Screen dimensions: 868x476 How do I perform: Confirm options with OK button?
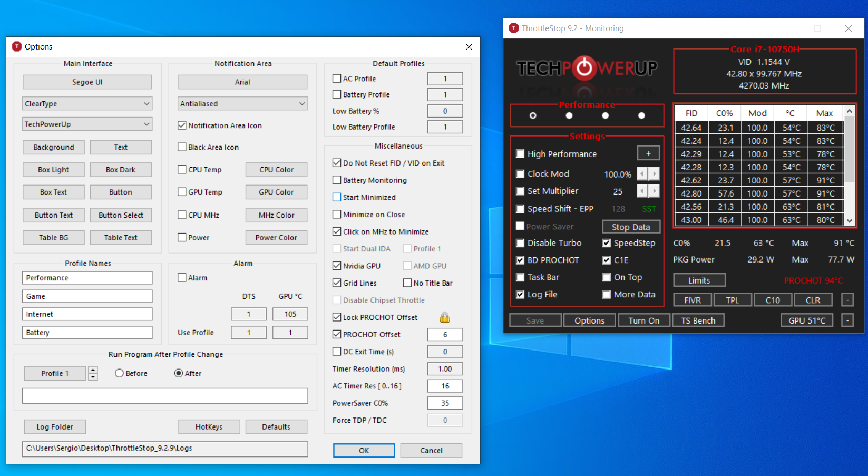click(x=364, y=451)
